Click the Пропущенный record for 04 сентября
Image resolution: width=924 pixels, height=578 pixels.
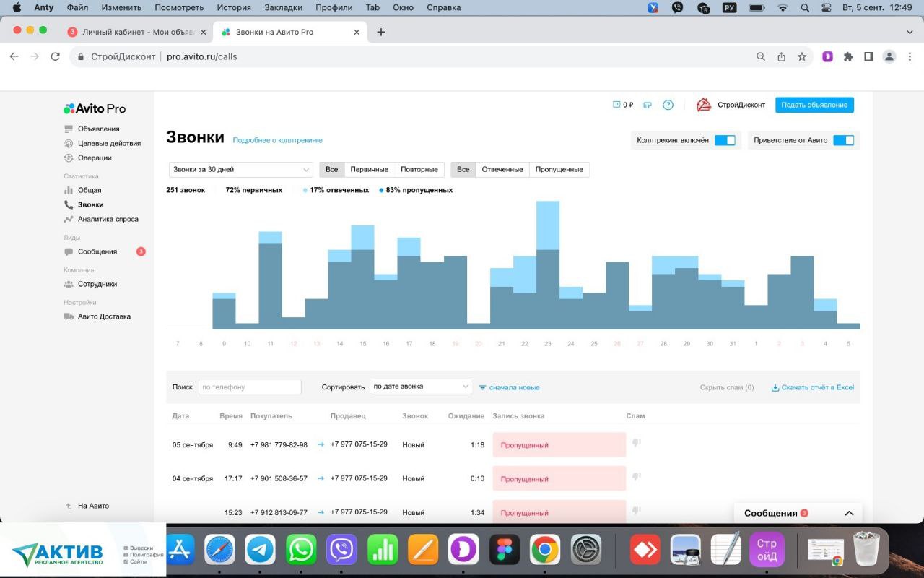tap(559, 479)
